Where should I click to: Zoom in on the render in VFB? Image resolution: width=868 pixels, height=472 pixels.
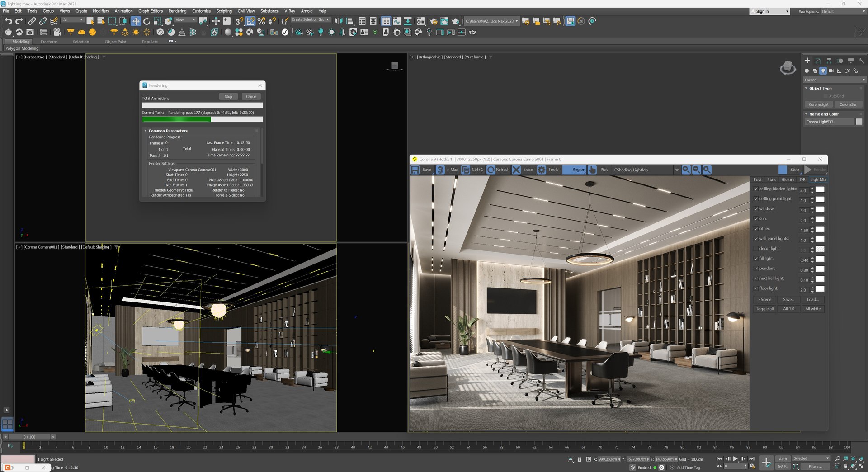[x=686, y=170]
